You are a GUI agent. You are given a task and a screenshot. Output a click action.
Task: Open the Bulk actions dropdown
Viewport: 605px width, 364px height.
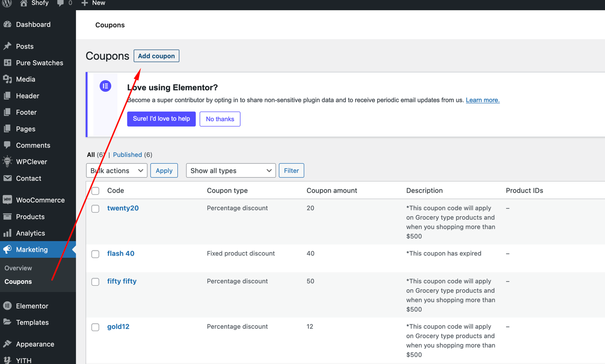(116, 170)
